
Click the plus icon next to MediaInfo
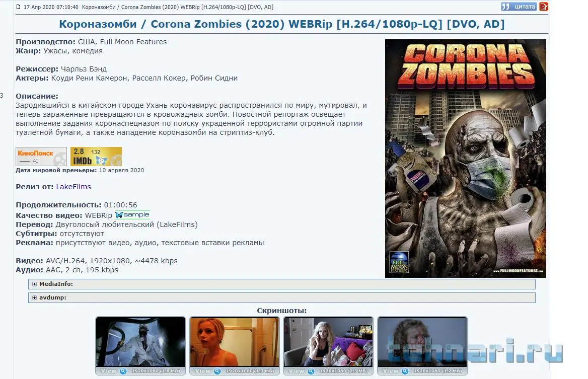click(x=35, y=284)
